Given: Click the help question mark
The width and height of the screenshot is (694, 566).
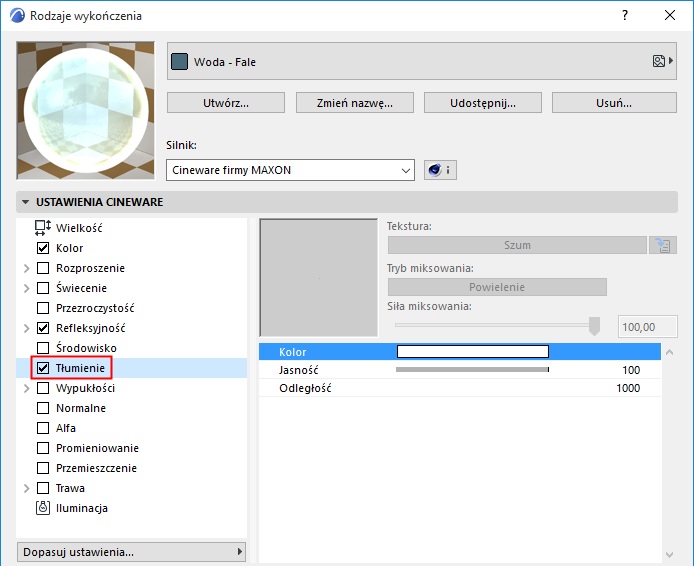Looking at the screenshot, I should pyautogui.click(x=625, y=15).
